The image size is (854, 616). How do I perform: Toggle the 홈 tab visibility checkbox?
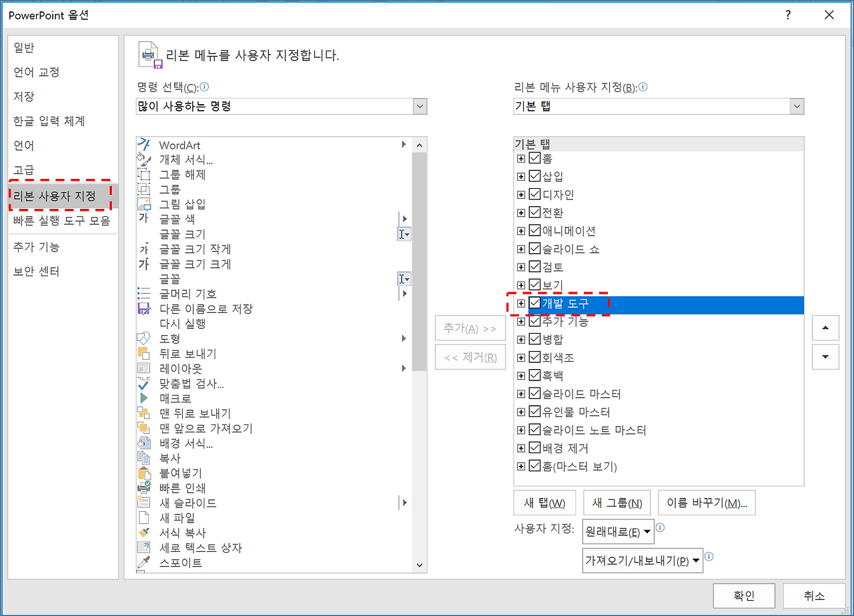coord(534,158)
